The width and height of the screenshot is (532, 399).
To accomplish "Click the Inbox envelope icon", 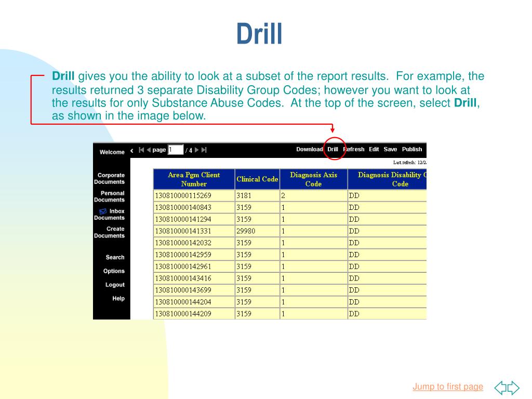I will coord(103,211).
